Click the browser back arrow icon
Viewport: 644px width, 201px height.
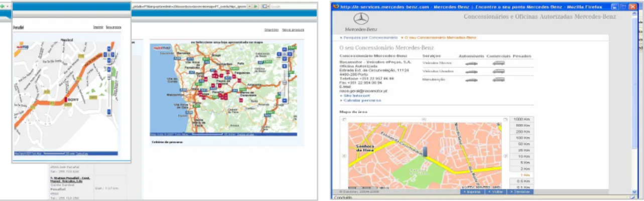(x=3, y=6)
